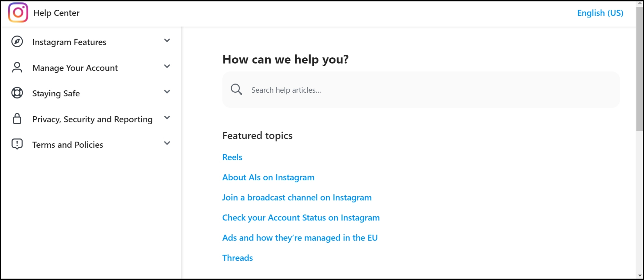
Task: Expand the Privacy, Security and Reporting chevron
Action: click(x=167, y=118)
